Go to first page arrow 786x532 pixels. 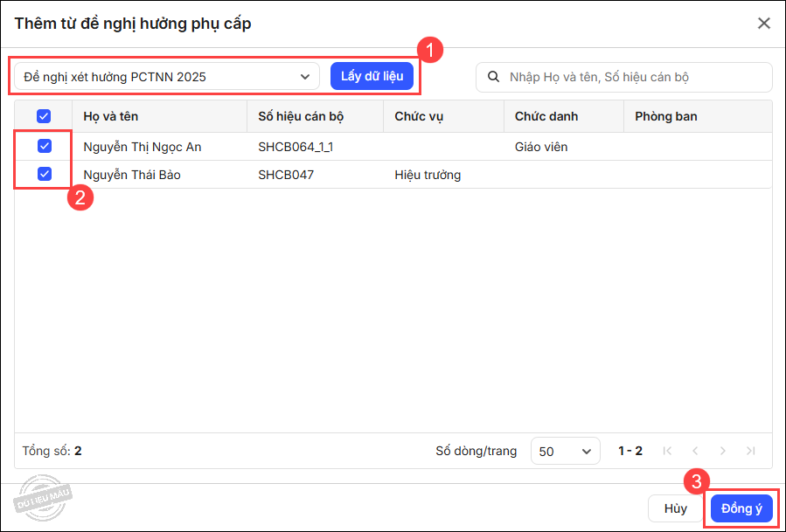(x=668, y=451)
